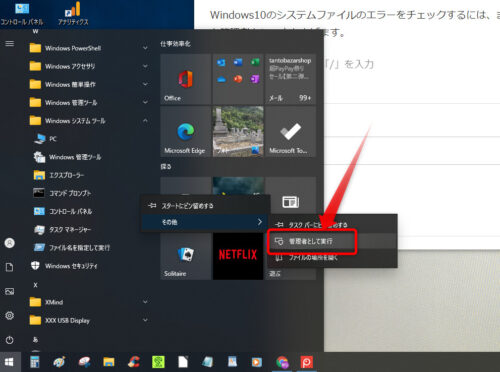Open the その他 submenu

click(x=205, y=222)
